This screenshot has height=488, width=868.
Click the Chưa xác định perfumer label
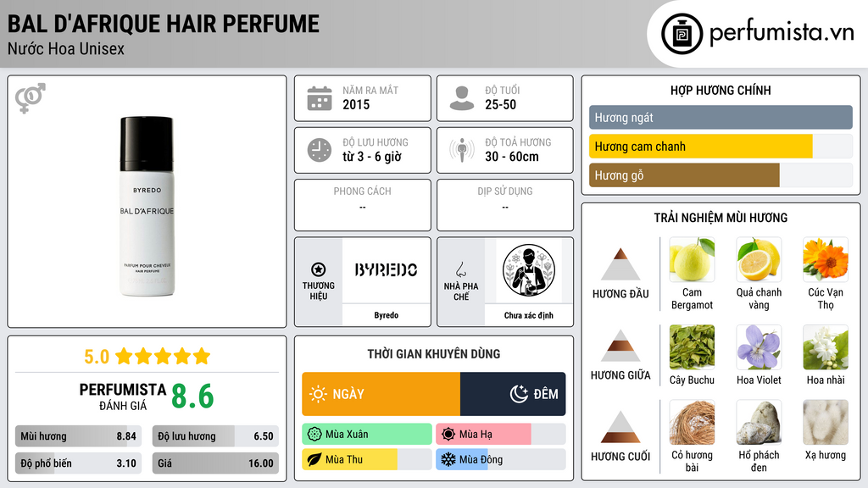tap(529, 315)
